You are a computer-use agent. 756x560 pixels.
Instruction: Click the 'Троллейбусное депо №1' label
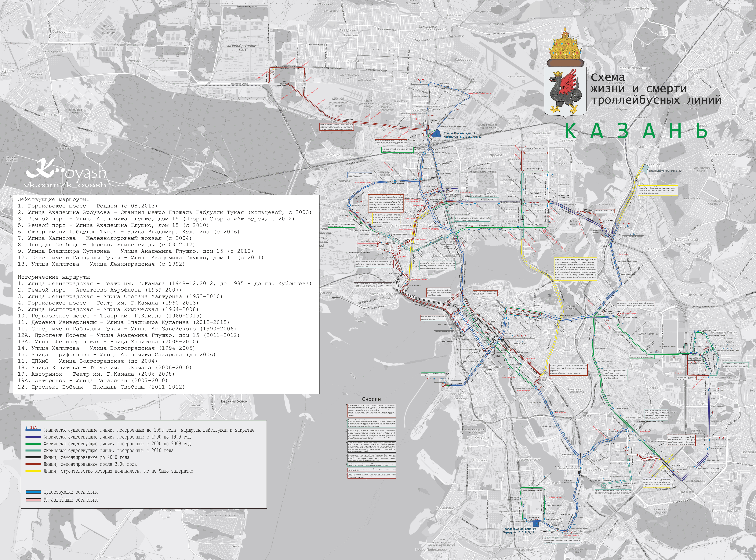(x=460, y=134)
